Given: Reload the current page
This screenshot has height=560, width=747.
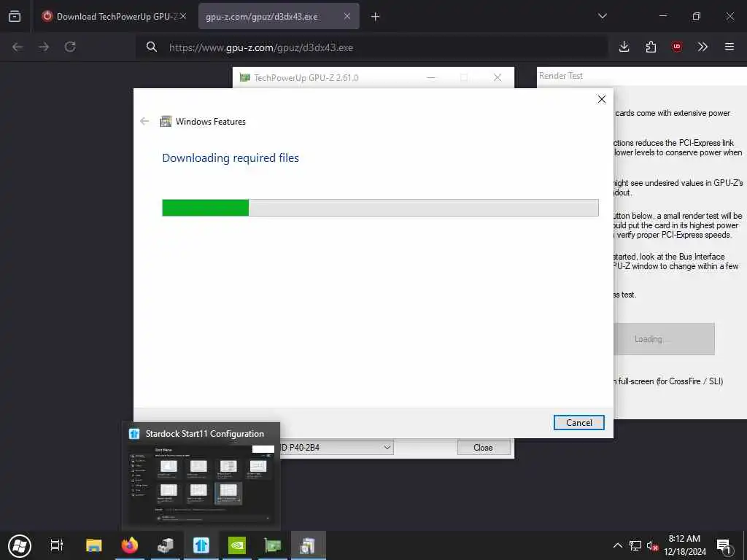Looking at the screenshot, I should [x=70, y=47].
